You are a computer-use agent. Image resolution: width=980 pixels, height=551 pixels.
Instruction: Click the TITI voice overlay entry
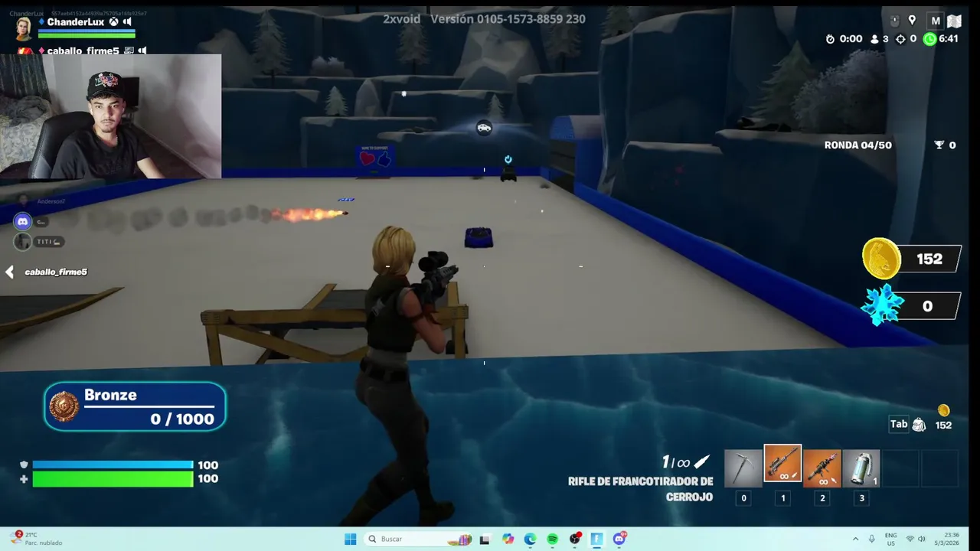coord(38,242)
